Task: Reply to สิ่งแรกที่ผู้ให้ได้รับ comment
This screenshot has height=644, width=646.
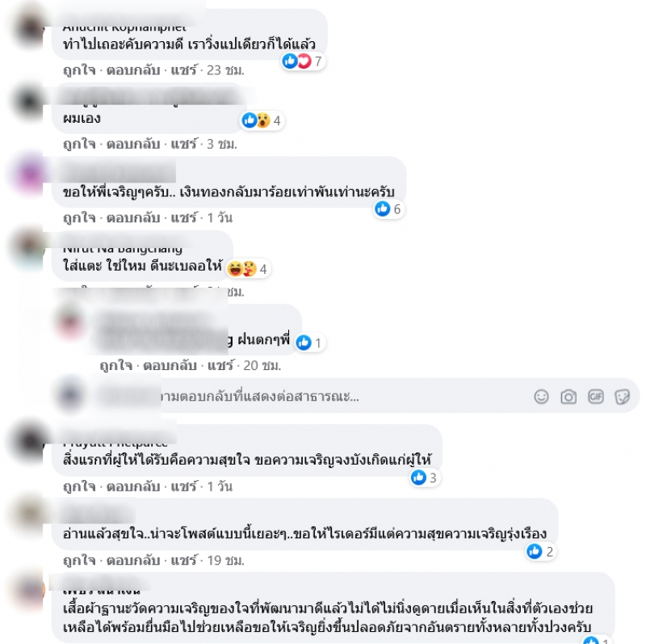Action: [133, 486]
